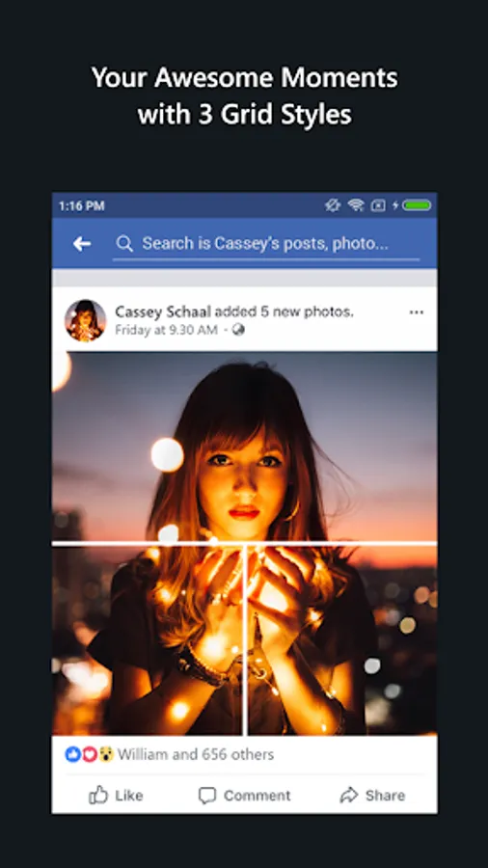The height and width of the screenshot is (868, 488).
Task: Click the wow emoji reaction icon
Action: [x=106, y=754]
